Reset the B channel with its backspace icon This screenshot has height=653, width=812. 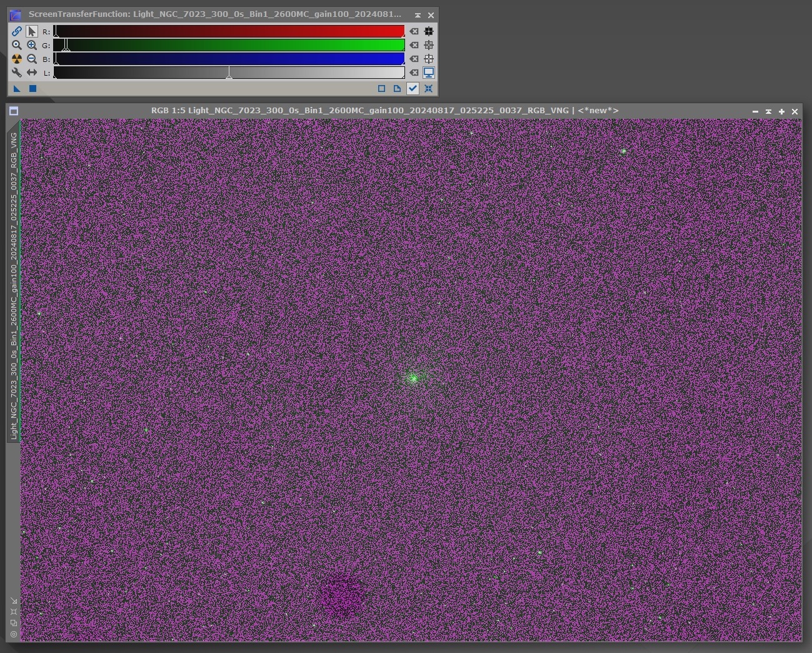(x=414, y=59)
